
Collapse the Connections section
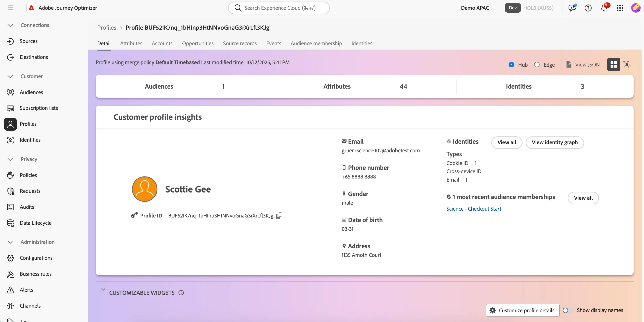[x=10, y=25]
